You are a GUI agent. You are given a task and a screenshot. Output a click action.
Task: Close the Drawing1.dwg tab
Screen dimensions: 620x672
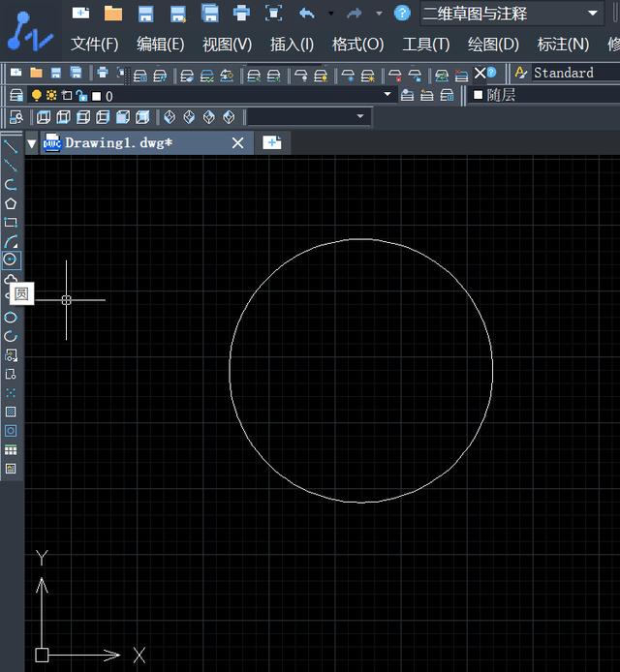[x=237, y=142]
